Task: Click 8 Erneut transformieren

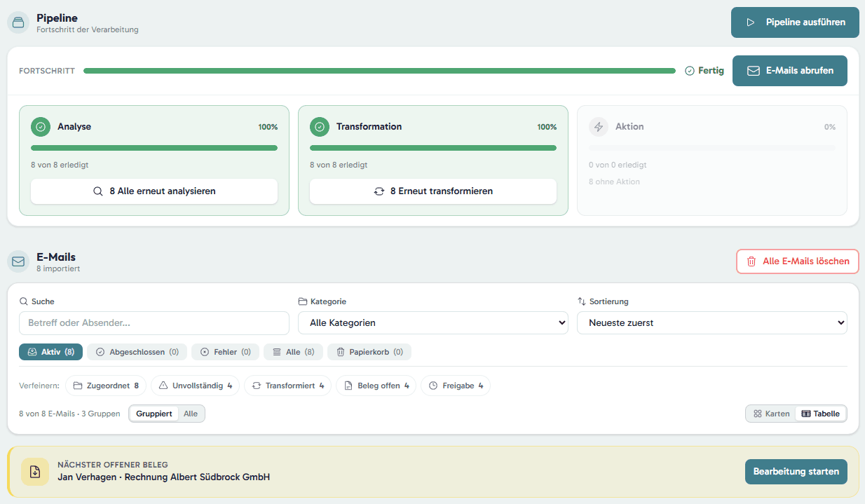Action: (x=433, y=191)
